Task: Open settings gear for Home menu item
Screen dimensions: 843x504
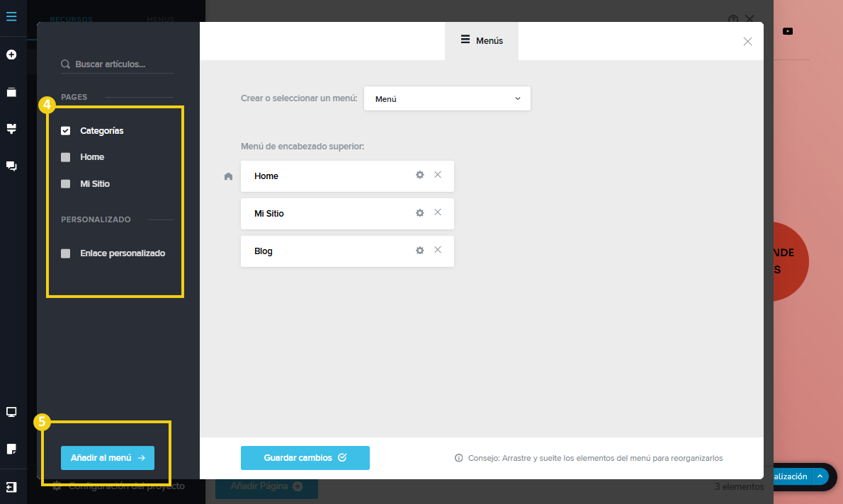Action: point(419,175)
